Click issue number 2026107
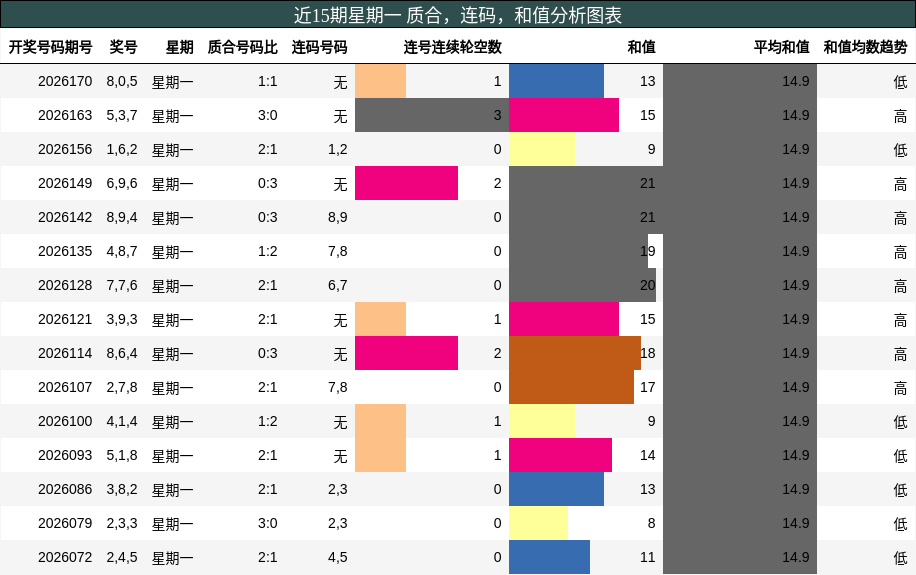916x575 pixels. tap(65, 387)
